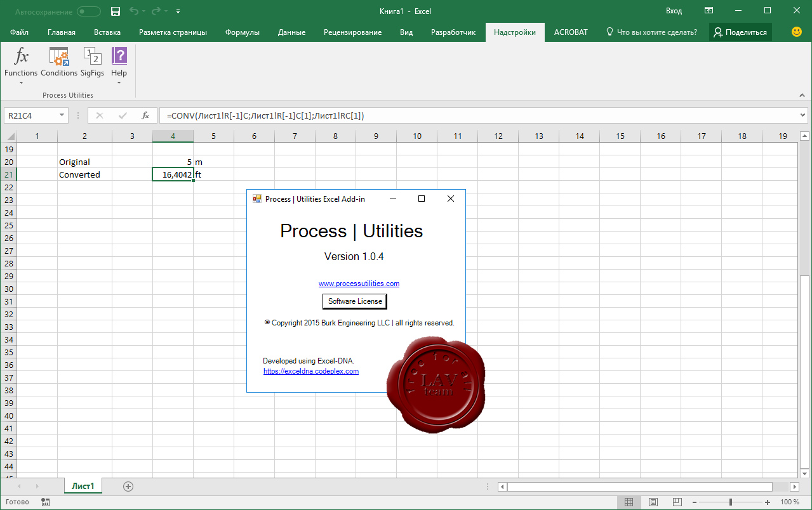Click the Insert Function fx button
Viewport: 812px width, 510px height.
click(x=145, y=115)
